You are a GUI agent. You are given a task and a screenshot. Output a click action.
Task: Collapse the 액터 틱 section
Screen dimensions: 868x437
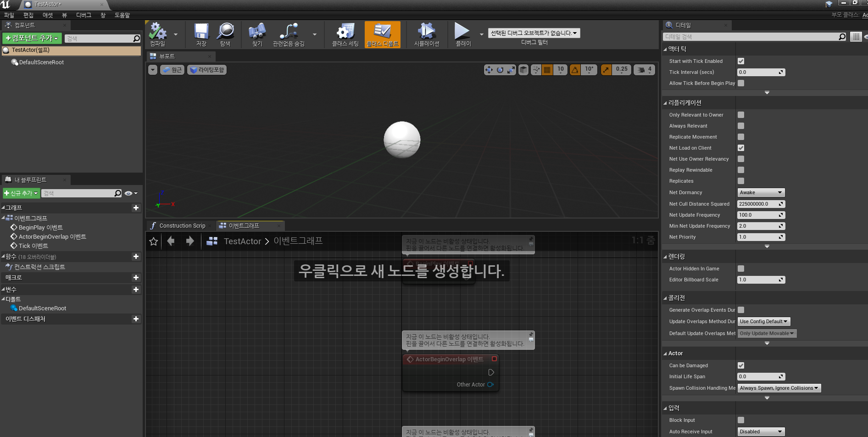[x=665, y=49]
